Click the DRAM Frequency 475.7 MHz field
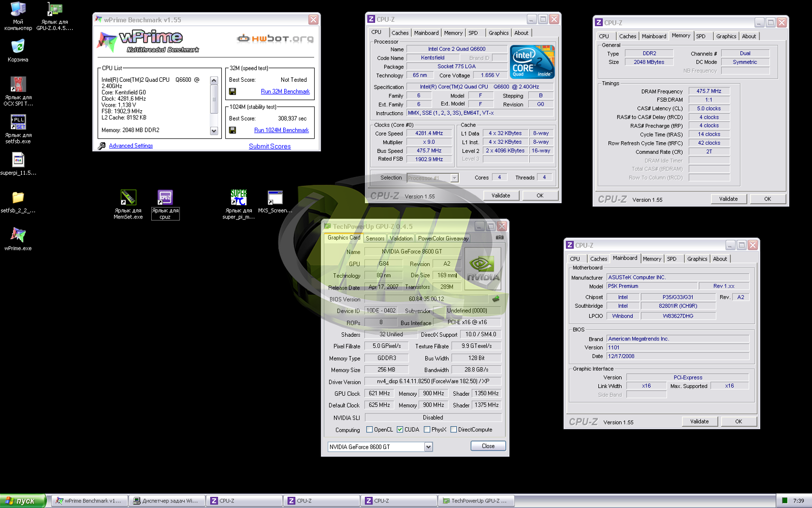 [708, 91]
